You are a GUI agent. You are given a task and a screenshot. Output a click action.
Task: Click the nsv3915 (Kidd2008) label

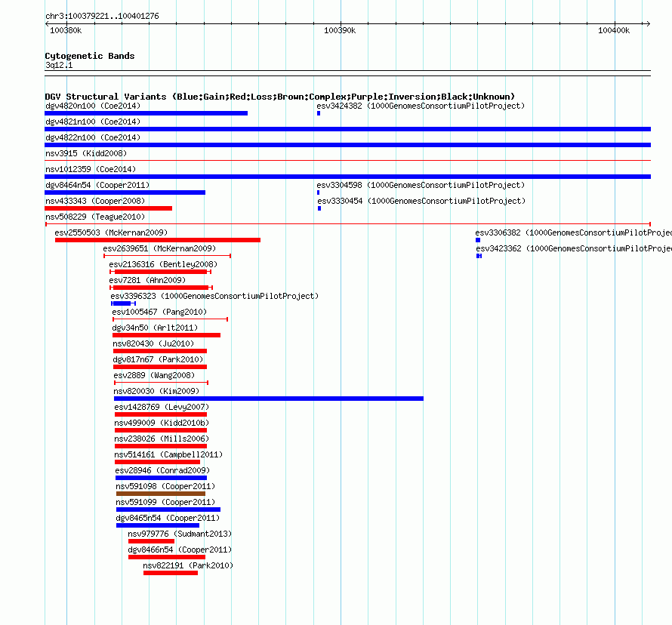click(x=86, y=153)
